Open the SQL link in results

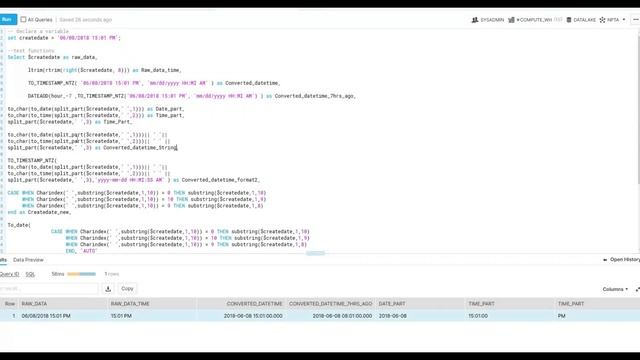30,274
